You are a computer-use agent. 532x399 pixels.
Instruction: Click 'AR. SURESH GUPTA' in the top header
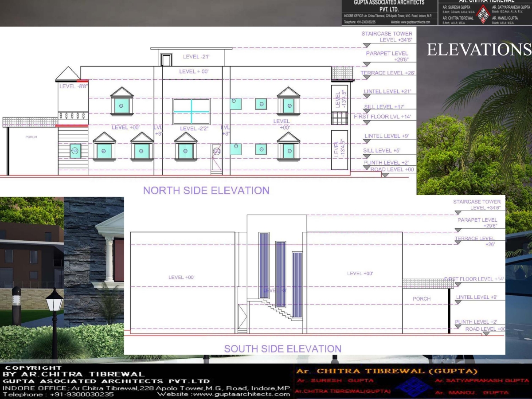click(457, 7)
